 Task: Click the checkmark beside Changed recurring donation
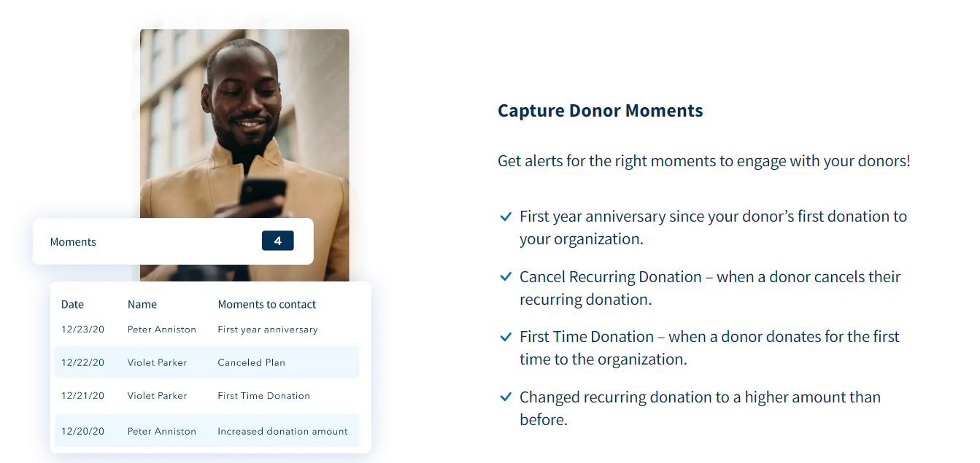505,397
